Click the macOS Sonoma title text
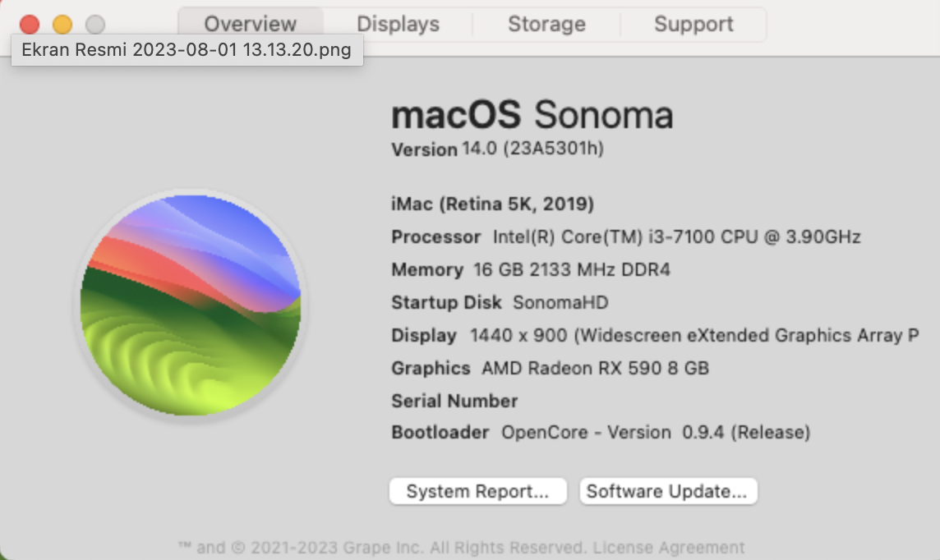Screen dimensions: 940x560 point(532,114)
